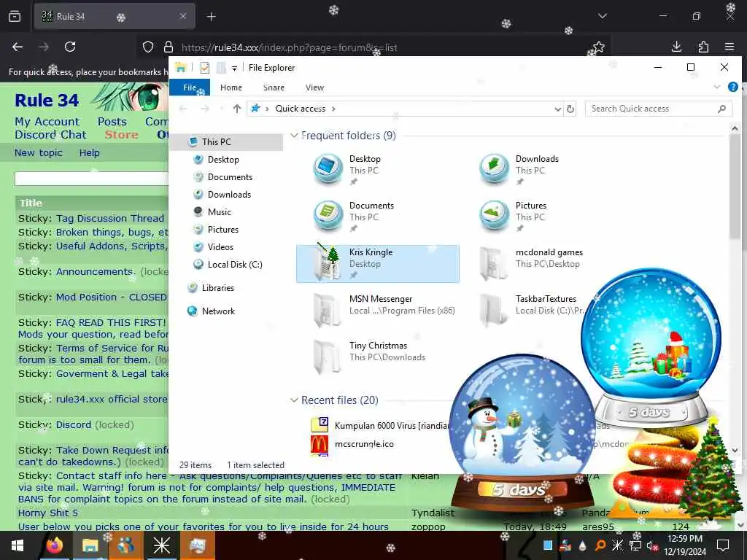Click the Search Quick access field
This screenshot has width=747, height=560.
[x=659, y=109]
